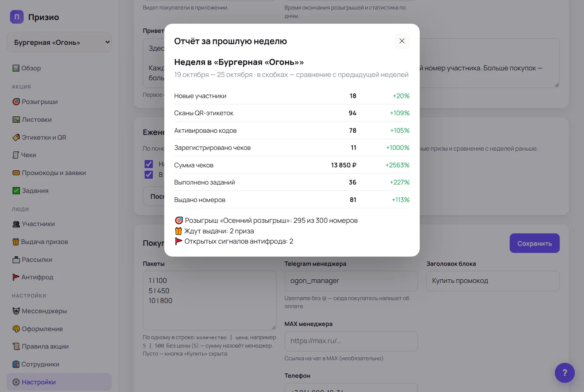
Task: Click 'Новые участники' row label
Action: pos(200,96)
